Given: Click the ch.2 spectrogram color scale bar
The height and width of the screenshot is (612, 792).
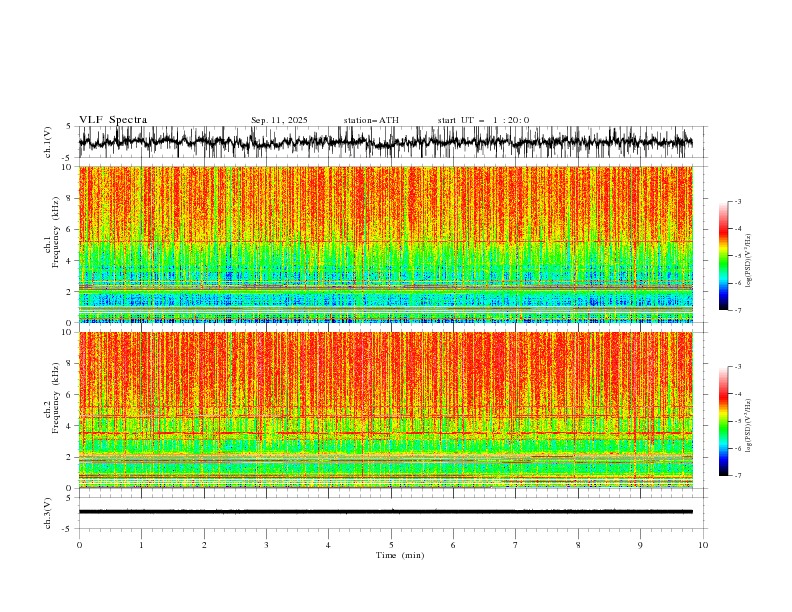Looking at the screenshot, I should [724, 421].
